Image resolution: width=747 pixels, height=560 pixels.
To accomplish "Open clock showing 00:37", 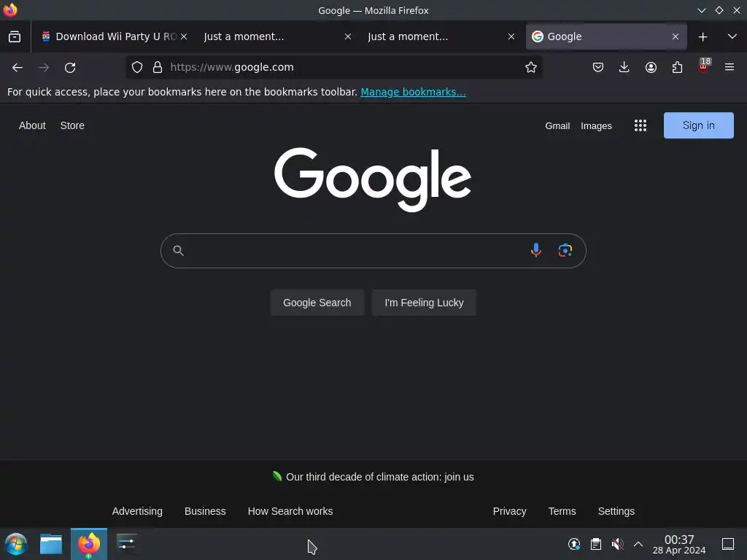I will tap(679, 545).
